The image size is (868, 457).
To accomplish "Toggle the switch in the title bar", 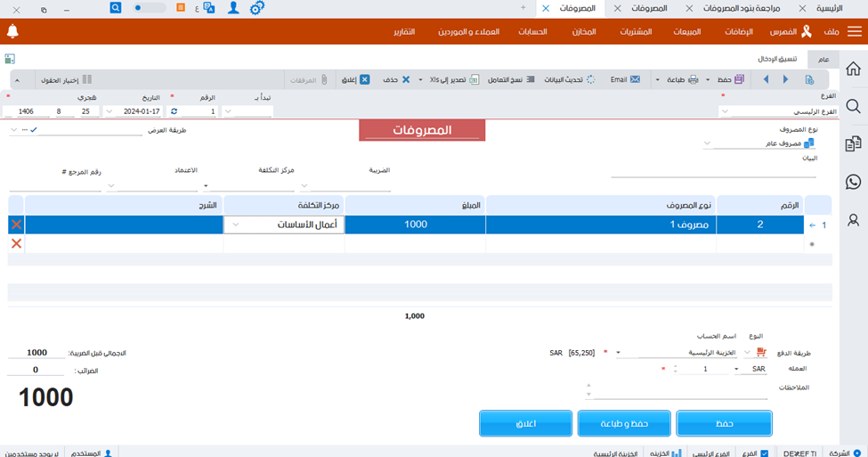I will (150, 7).
